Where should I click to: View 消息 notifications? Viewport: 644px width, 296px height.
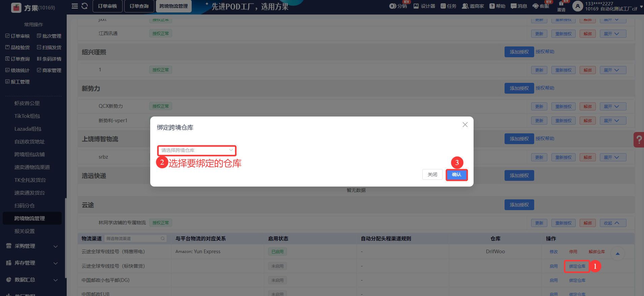tap(519, 6)
